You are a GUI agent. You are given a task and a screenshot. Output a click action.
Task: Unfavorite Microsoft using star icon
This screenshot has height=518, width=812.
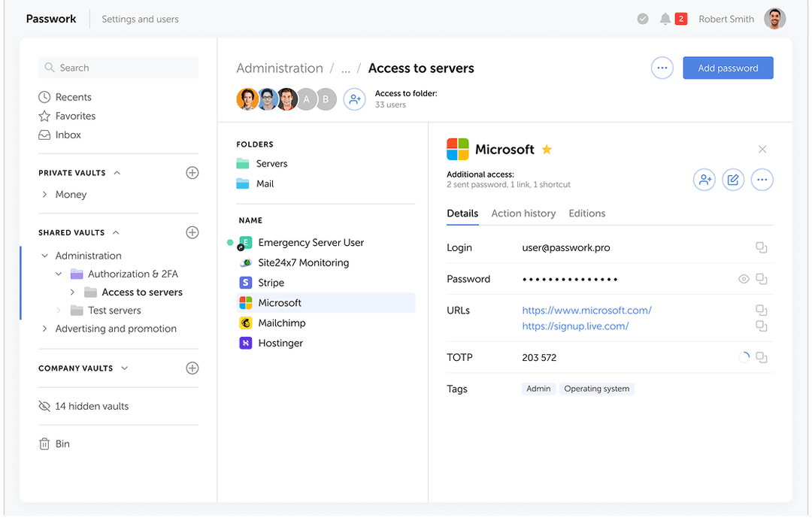pos(547,149)
